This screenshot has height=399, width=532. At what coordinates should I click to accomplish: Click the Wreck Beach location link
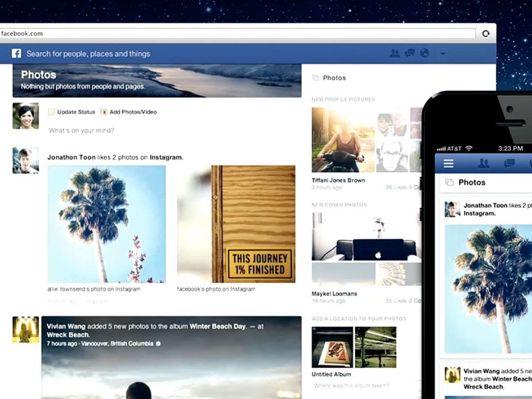coord(68,335)
